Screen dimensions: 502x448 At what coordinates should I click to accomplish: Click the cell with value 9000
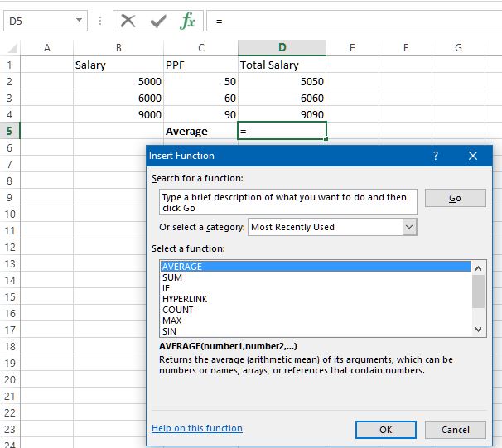pos(118,114)
